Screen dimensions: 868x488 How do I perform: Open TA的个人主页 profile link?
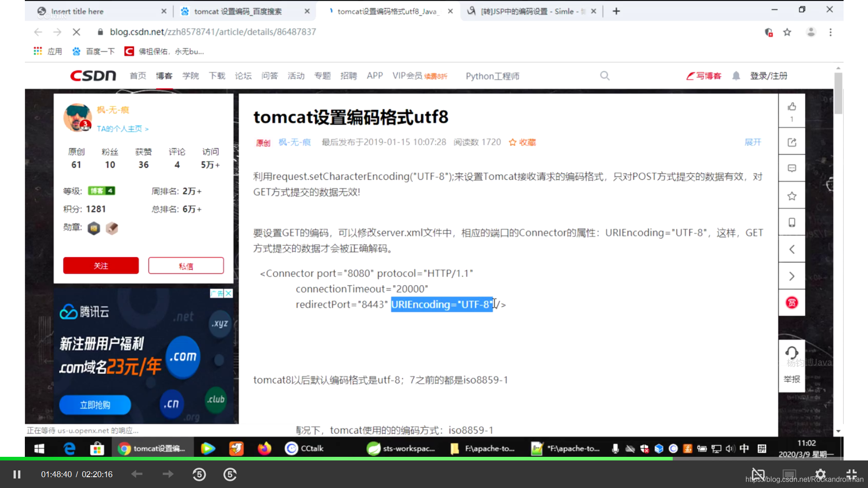click(x=123, y=129)
